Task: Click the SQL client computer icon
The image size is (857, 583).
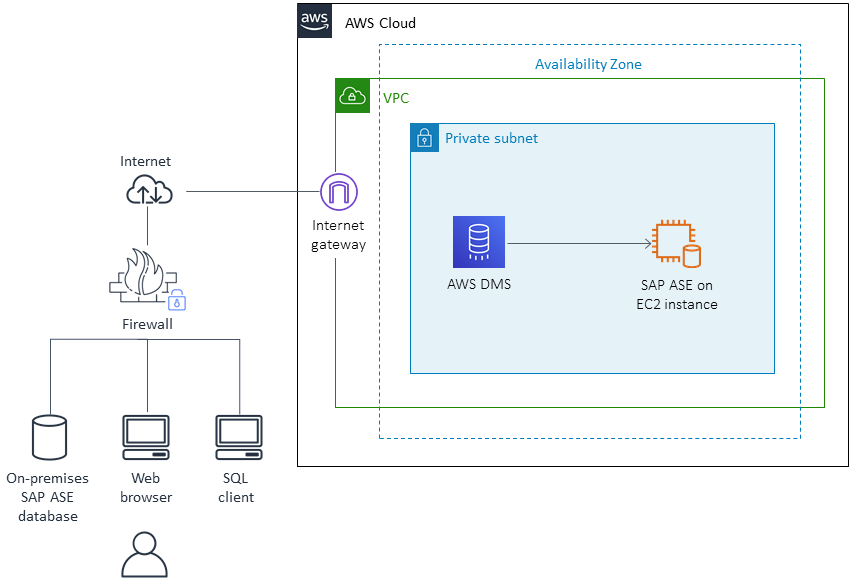Action: point(239,438)
